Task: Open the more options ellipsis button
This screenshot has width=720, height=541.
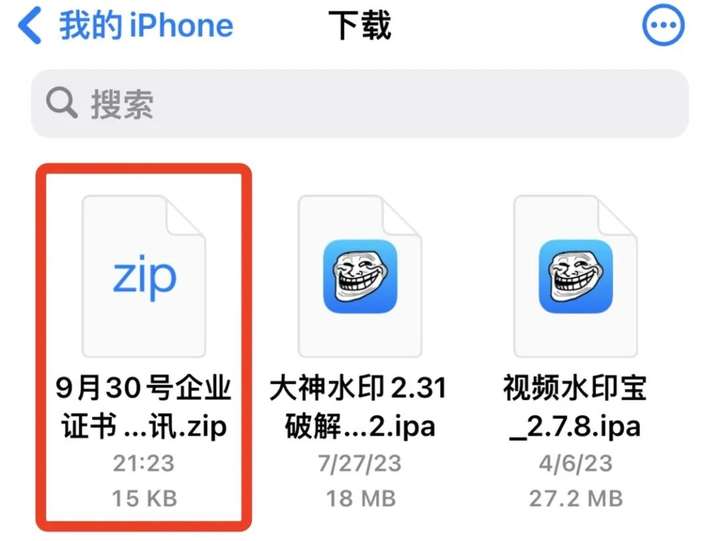Action: tap(663, 25)
